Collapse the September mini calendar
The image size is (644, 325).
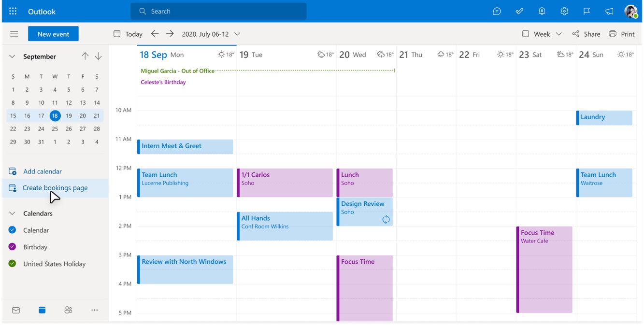[12, 56]
